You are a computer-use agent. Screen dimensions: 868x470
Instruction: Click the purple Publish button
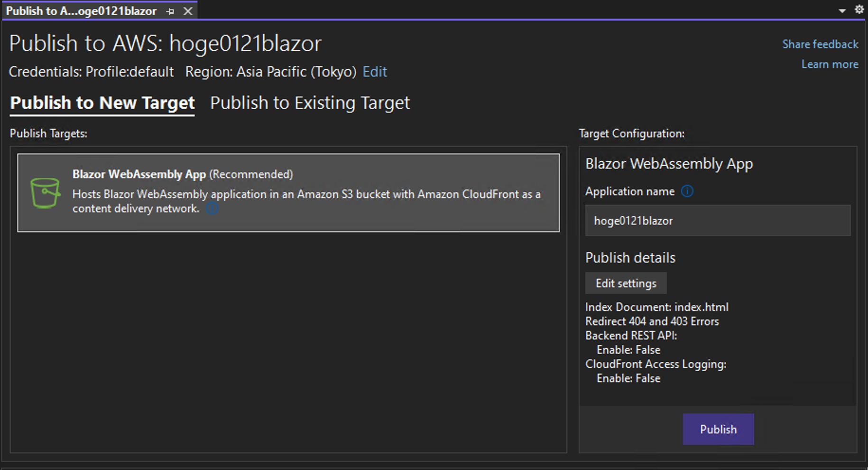tap(718, 429)
